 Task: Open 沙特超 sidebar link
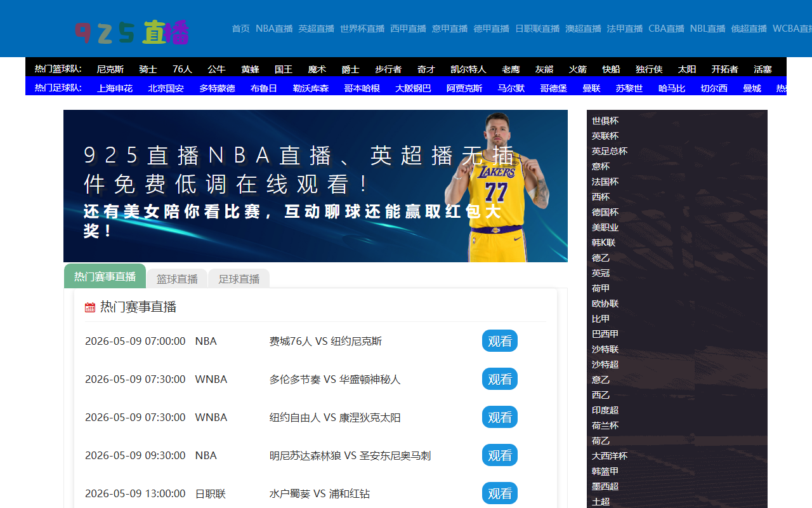605,364
